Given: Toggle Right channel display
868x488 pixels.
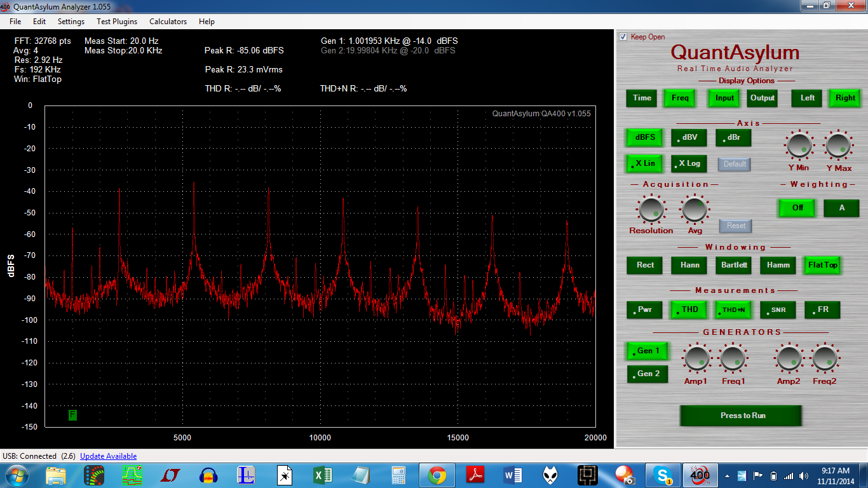Looking at the screenshot, I should 845,98.
